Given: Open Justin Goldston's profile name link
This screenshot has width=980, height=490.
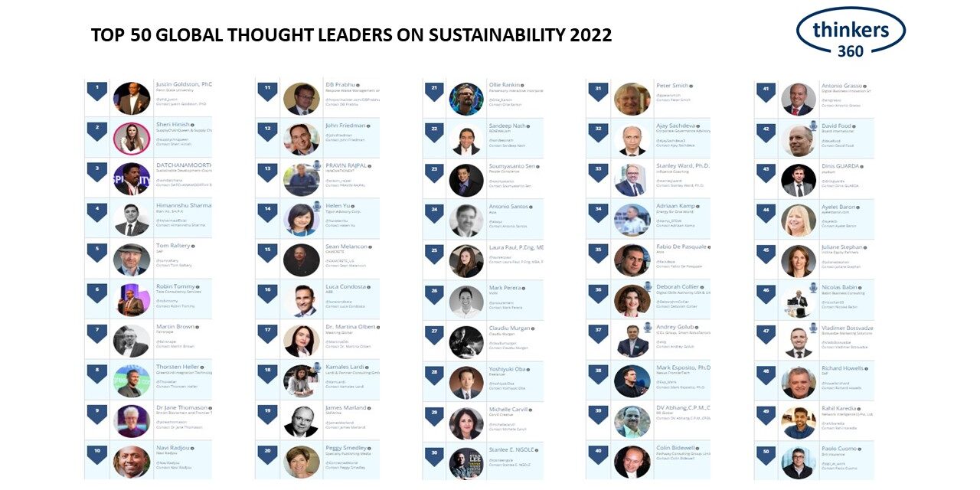Looking at the screenshot, I should coord(184,84).
